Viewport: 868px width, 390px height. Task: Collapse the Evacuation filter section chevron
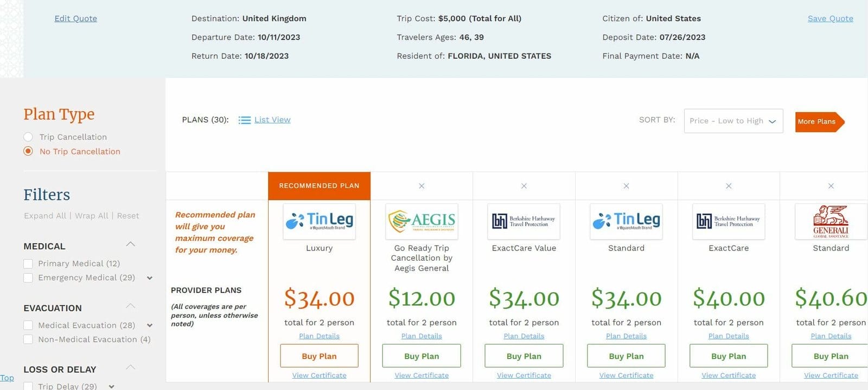tap(131, 306)
